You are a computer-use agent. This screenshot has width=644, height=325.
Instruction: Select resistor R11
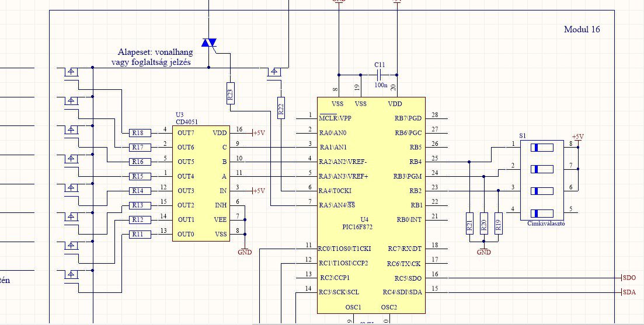140,235
